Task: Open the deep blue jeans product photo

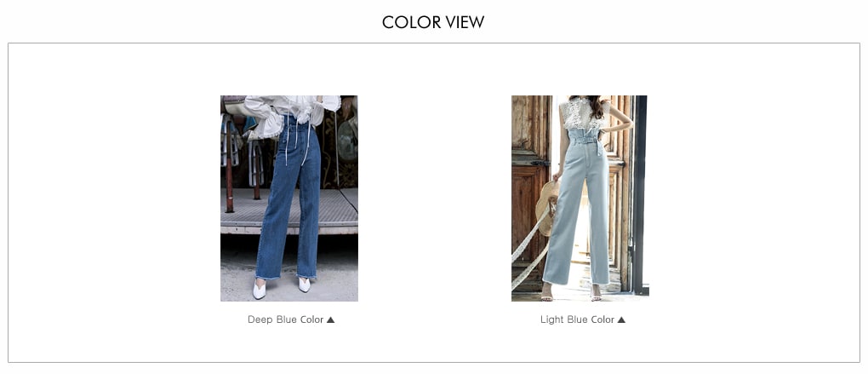Action: 289,199
